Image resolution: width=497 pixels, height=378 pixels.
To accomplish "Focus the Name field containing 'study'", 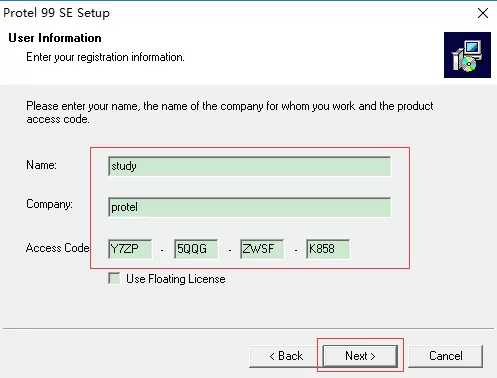I will 249,166.
